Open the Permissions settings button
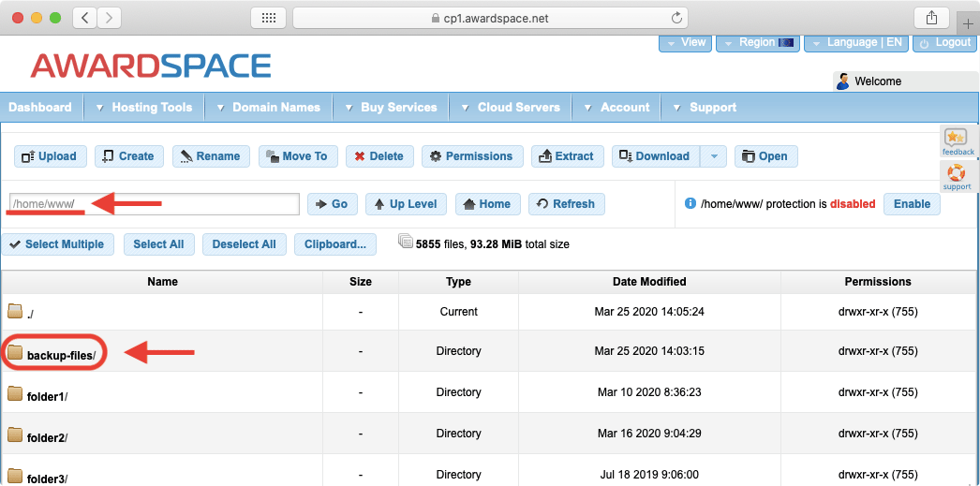 [x=471, y=156]
